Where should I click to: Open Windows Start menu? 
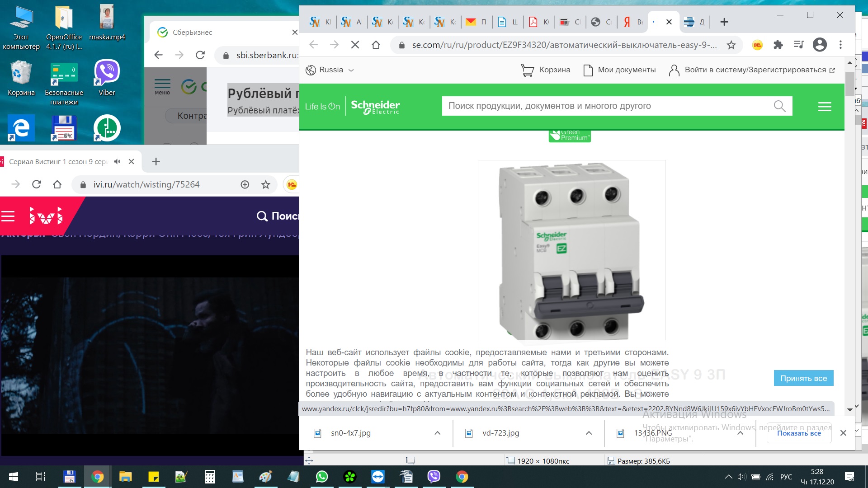[14, 477]
